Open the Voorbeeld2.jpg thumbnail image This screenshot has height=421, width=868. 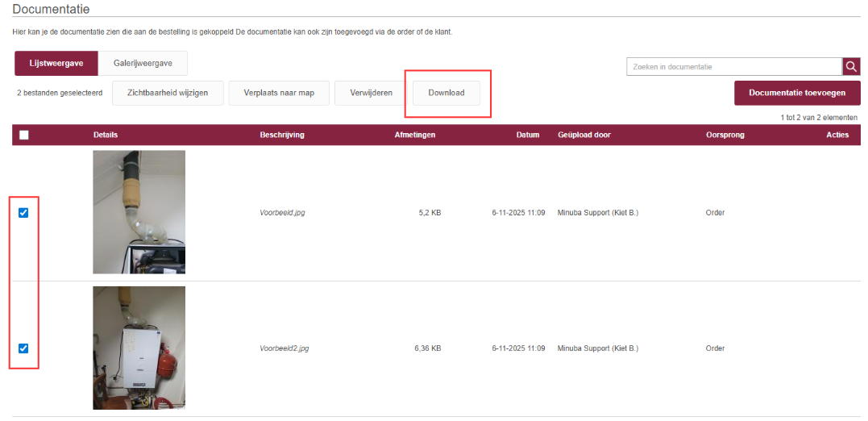pyautogui.click(x=139, y=348)
